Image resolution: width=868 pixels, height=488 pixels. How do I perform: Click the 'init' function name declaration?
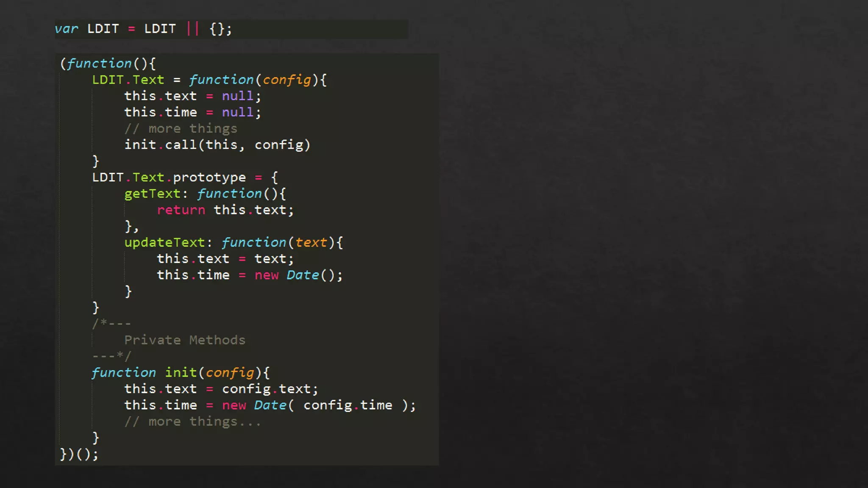click(x=181, y=373)
